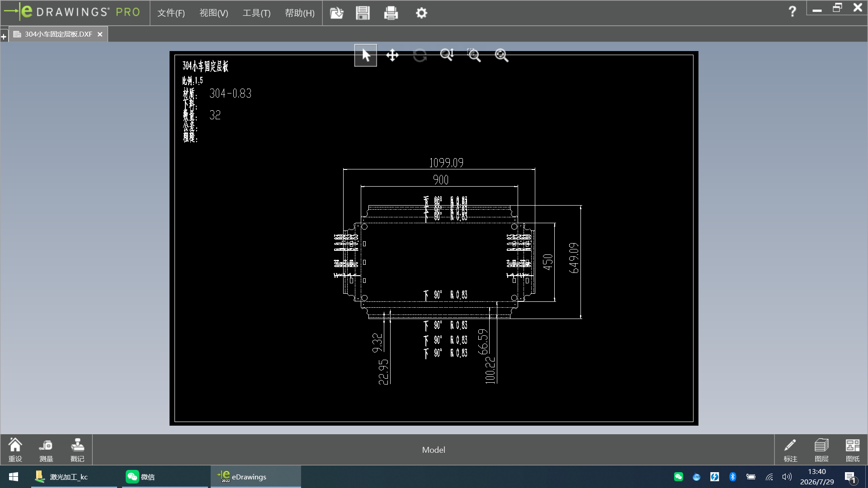The image size is (868, 488).
Task: Activate the Pan move tool
Action: tap(392, 56)
